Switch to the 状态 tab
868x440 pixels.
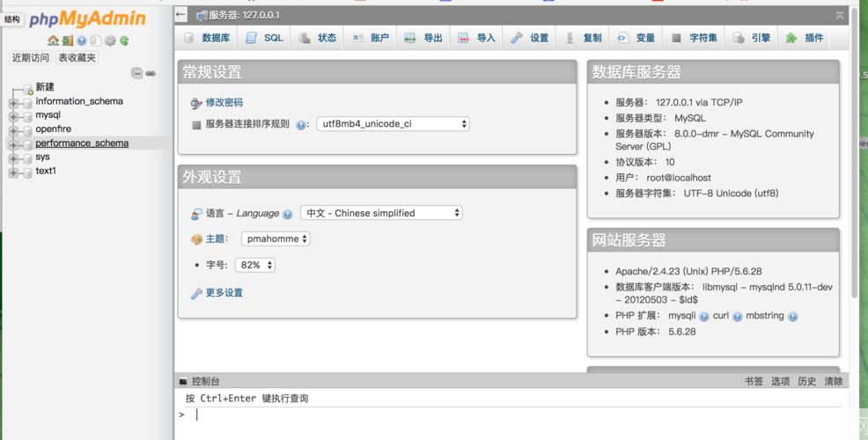pyautogui.click(x=317, y=38)
